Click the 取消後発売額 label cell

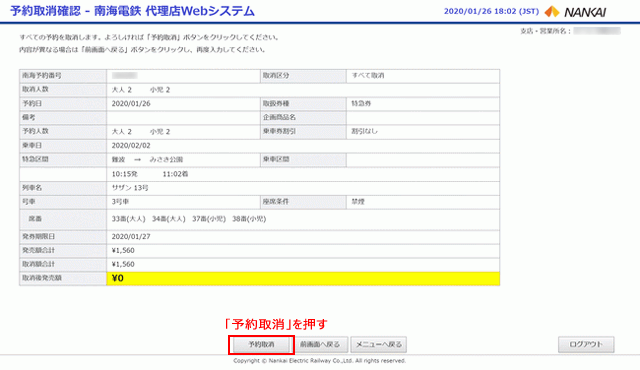pos(63,278)
